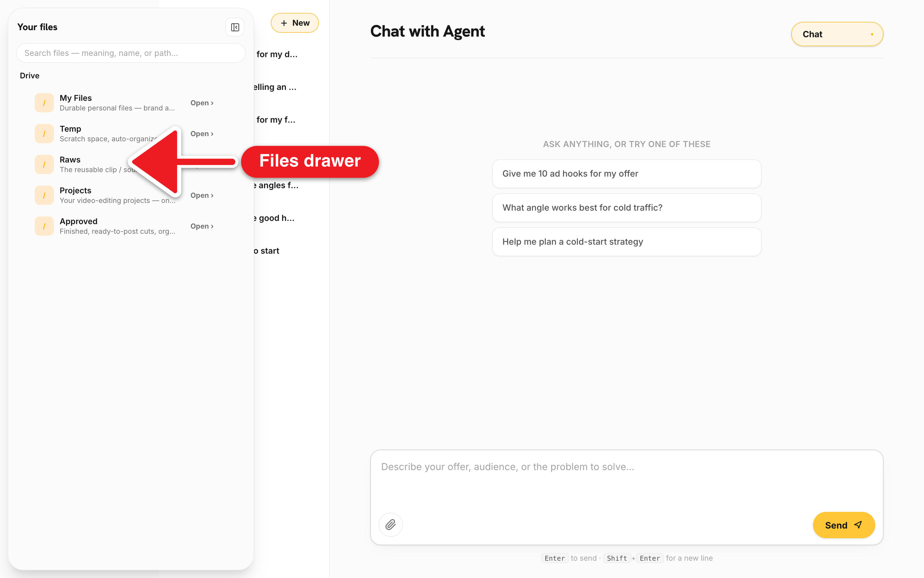Click the My Files folder icon
This screenshot has height=578, width=924.
click(x=44, y=103)
